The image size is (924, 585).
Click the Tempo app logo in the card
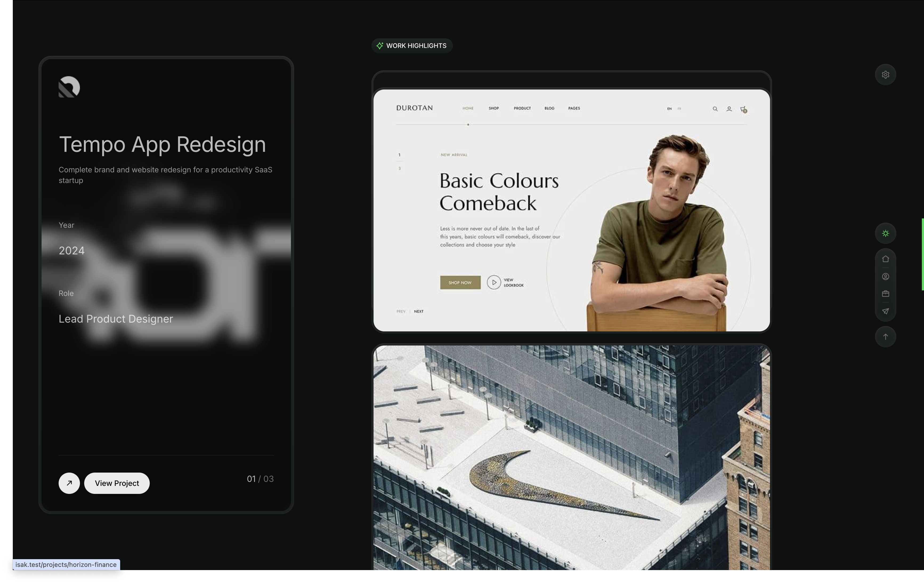(x=69, y=87)
